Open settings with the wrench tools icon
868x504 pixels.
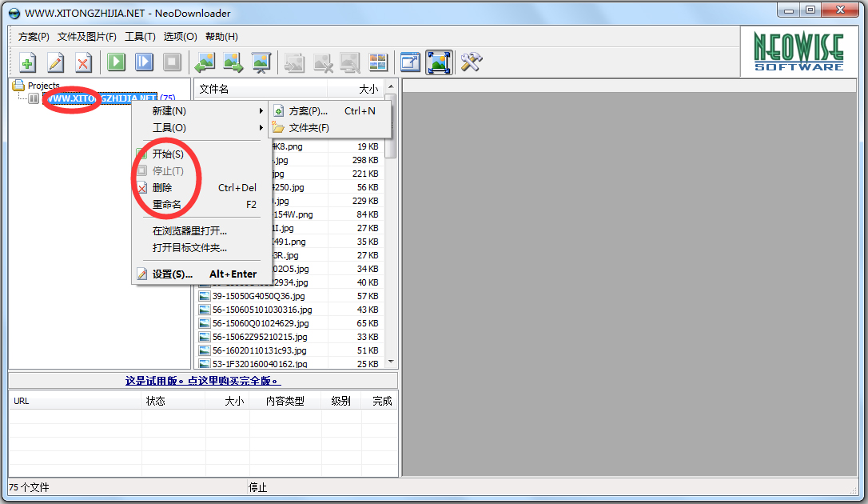pos(470,62)
